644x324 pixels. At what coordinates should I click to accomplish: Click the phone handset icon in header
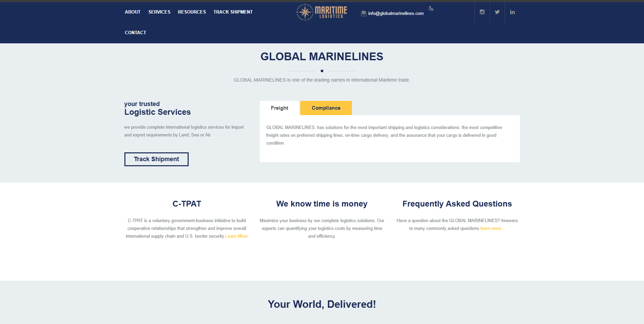431,9
